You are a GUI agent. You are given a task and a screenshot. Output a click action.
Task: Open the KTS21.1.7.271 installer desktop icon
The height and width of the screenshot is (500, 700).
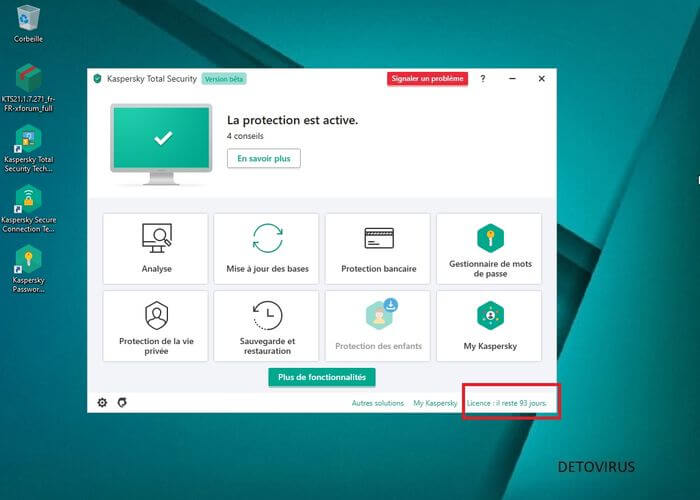tap(28, 88)
